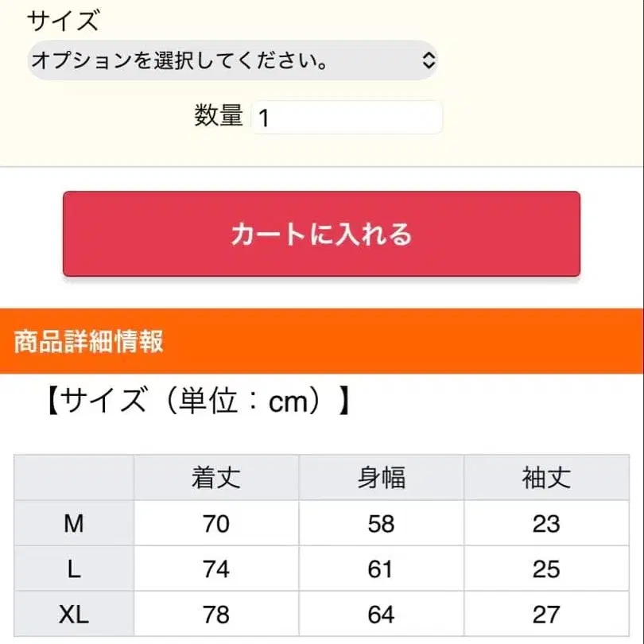Select the value 70 in the table
644x644 pixels.
pyautogui.click(x=216, y=524)
